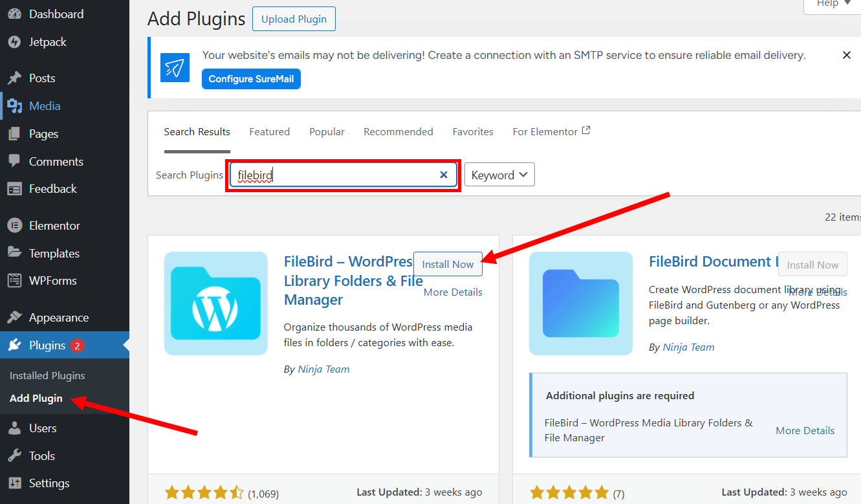Open Posts using its pushpin icon

(16, 78)
